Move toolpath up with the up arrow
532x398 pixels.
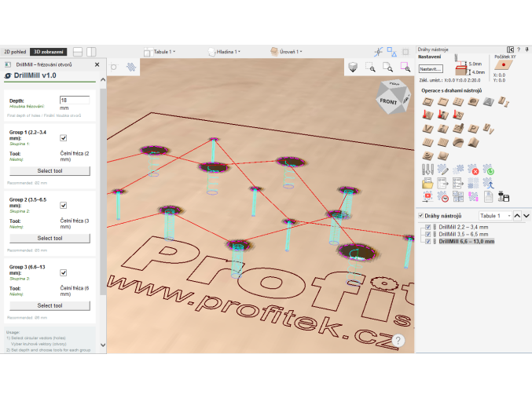517,216
